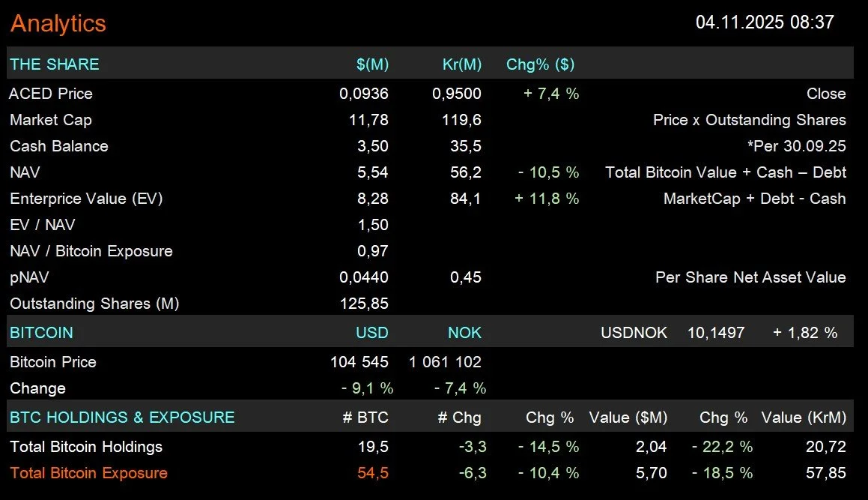Click Total Bitcoin Holdings count 19,5
The image size is (868, 500).
point(373,447)
